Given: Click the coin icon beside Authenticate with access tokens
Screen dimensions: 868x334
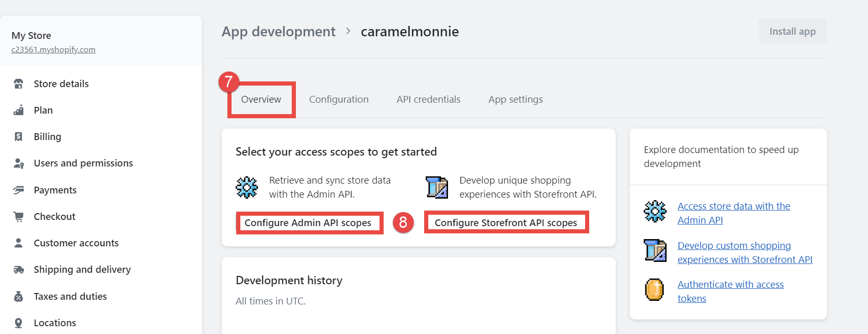Looking at the screenshot, I should (x=655, y=289).
